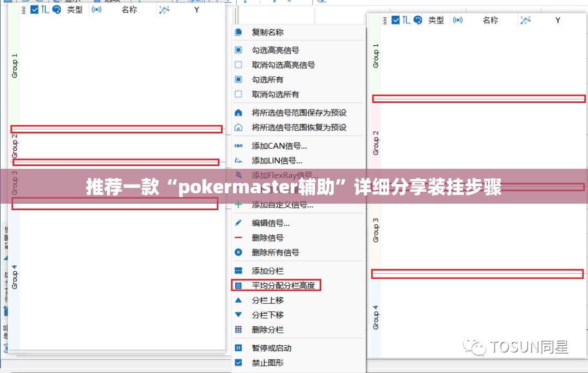Click the pause icon beside 暂停或启动
This screenshot has width=588, height=373.
238,348
